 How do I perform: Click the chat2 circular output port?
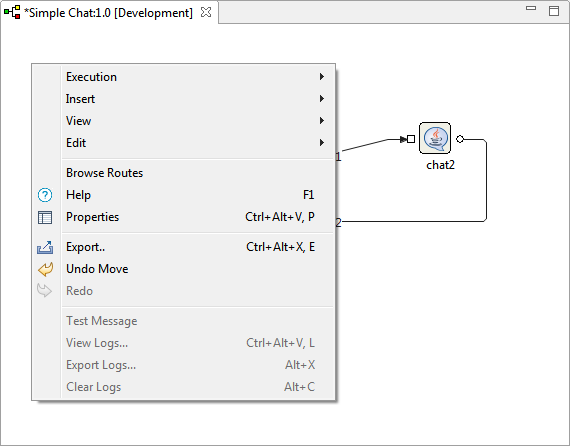click(x=460, y=139)
